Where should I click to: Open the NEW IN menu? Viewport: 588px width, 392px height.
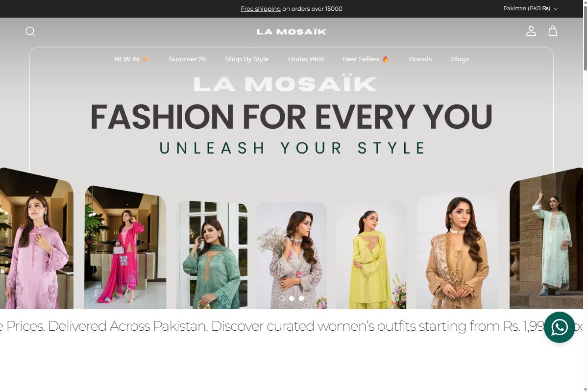tap(131, 59)
